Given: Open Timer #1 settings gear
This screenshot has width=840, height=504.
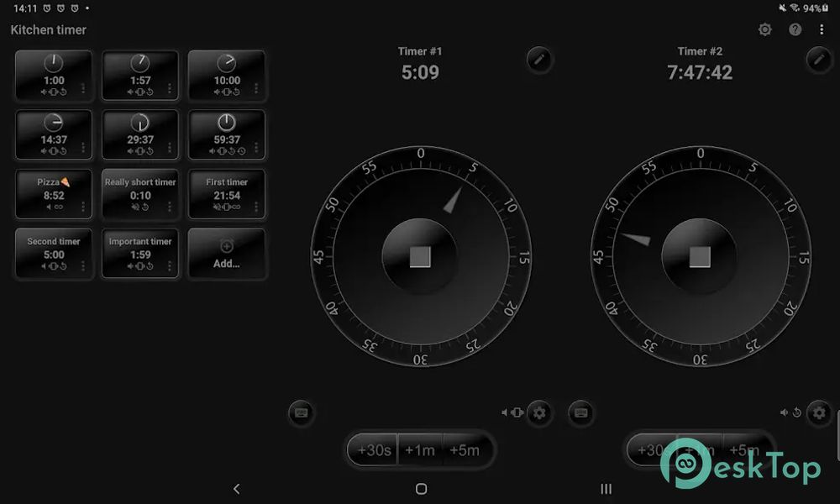Looking at the screenshot, I should (x=539, y=412).
